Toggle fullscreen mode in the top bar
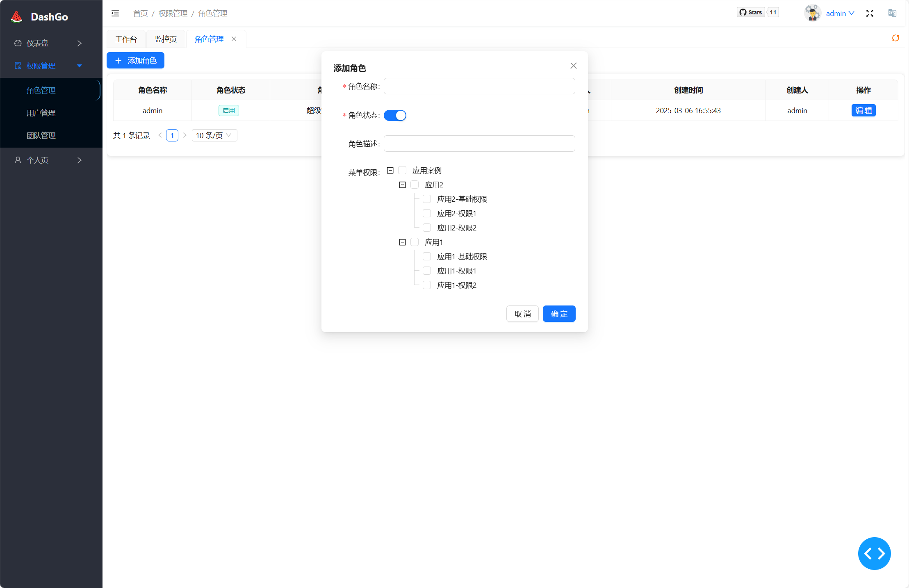 [x=869, y=13]
